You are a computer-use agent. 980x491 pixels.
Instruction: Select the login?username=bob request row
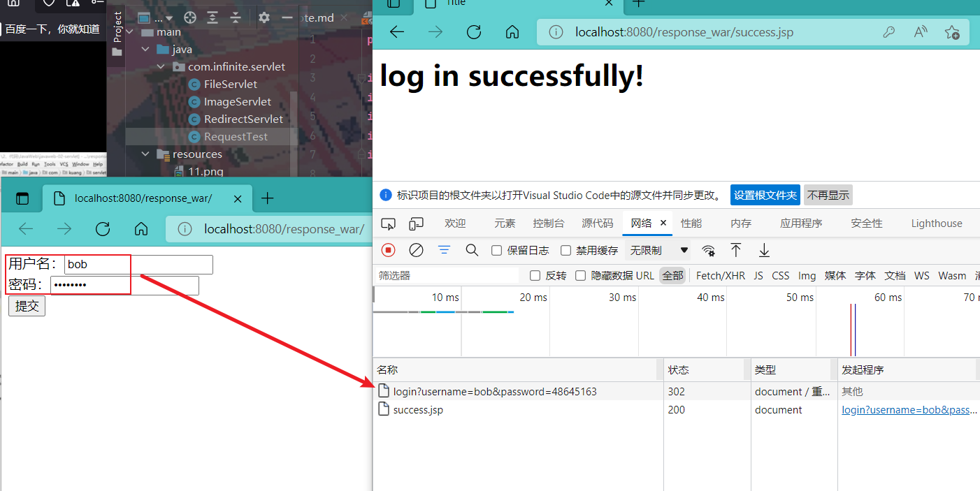[x=676, y=392]
